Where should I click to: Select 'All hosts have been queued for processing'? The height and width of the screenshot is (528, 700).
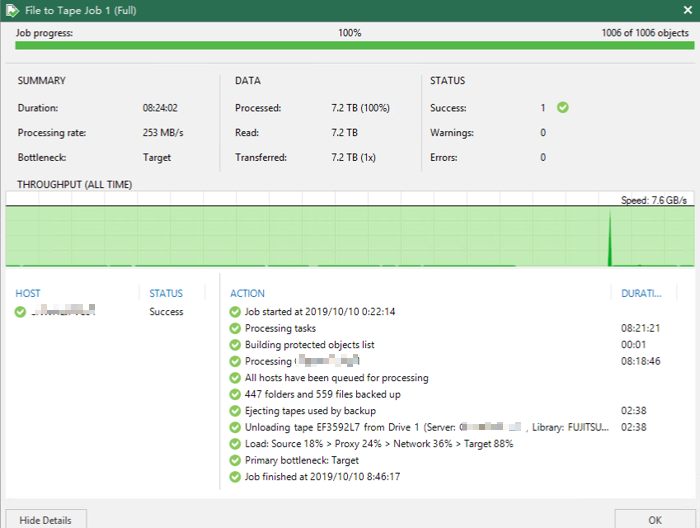pos(337,378)
